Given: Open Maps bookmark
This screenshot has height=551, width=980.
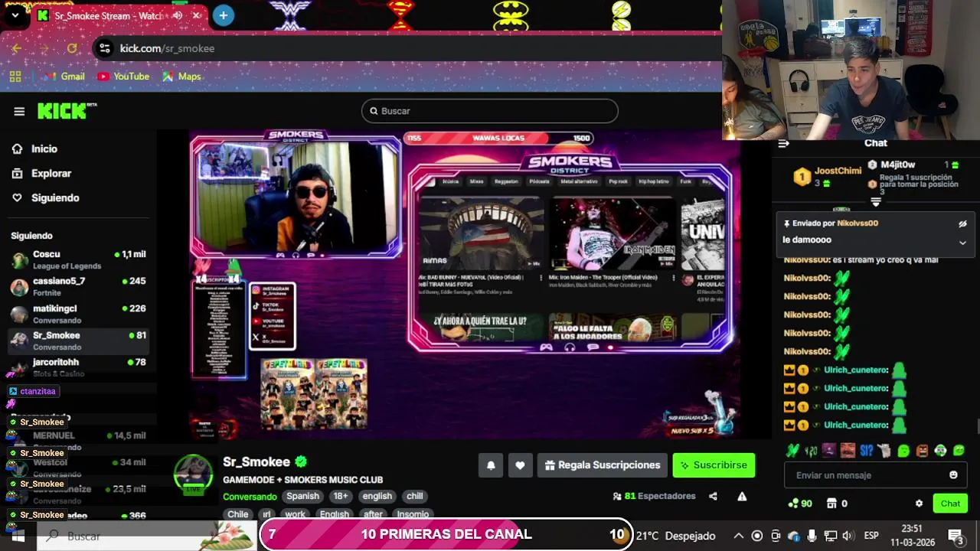Looking at the screenshot, I should point(181,77).
